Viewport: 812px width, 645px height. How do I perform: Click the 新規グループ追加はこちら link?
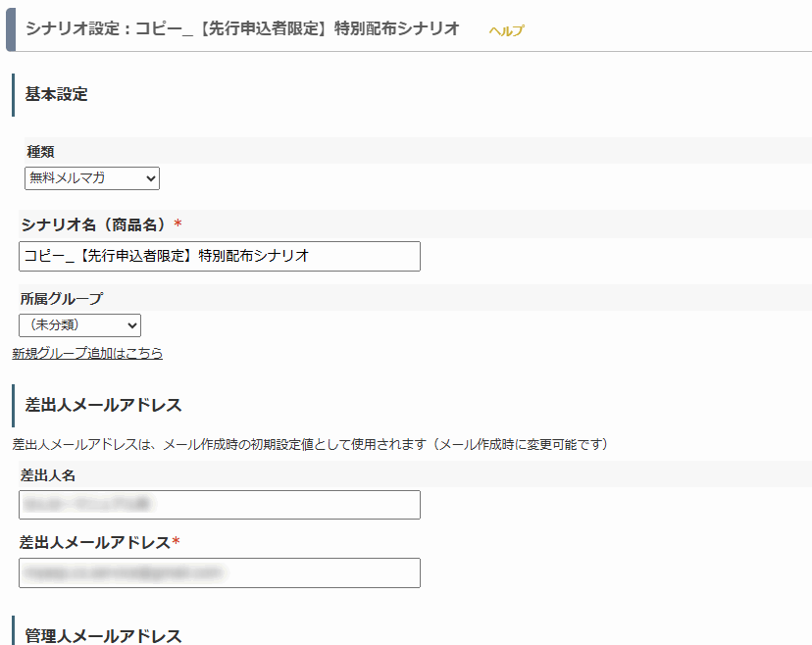(x=87, y=353)
